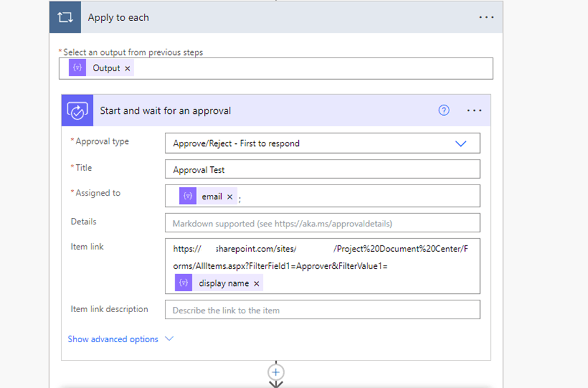Click the Apply to each loop icon

pos(65,17)
